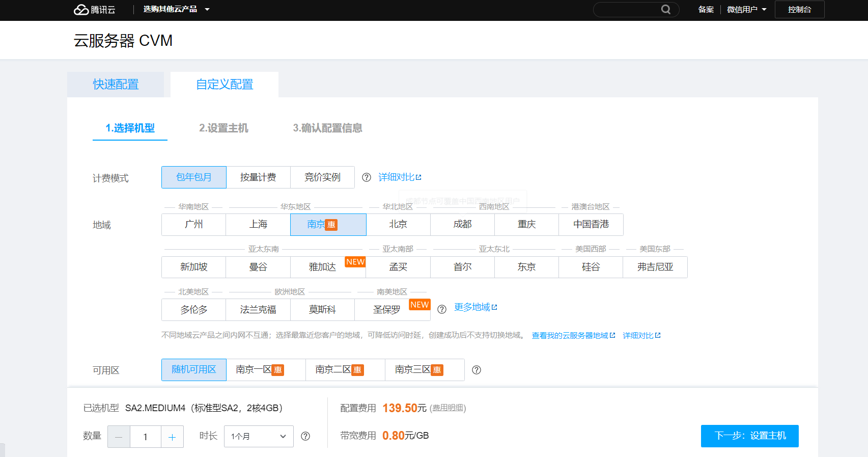The image size is (868, 457).
Task: Select 广州 region
Action: (x=193, y=225)
